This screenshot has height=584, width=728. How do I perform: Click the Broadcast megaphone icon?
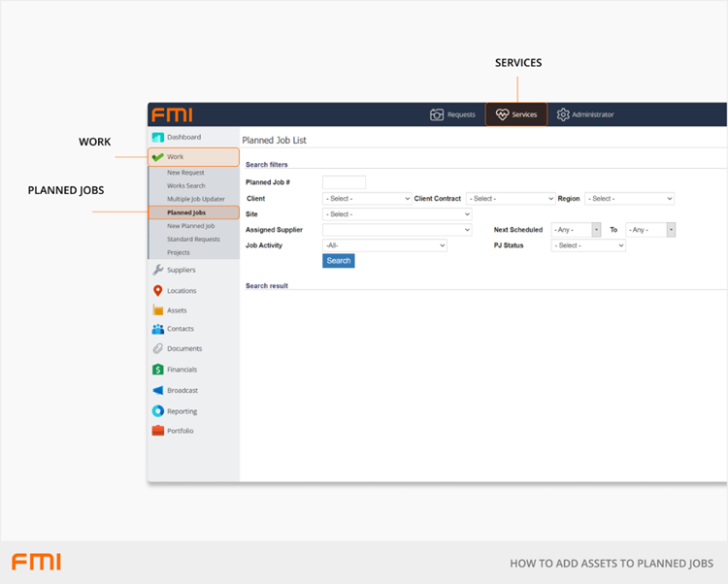[157, 390]
